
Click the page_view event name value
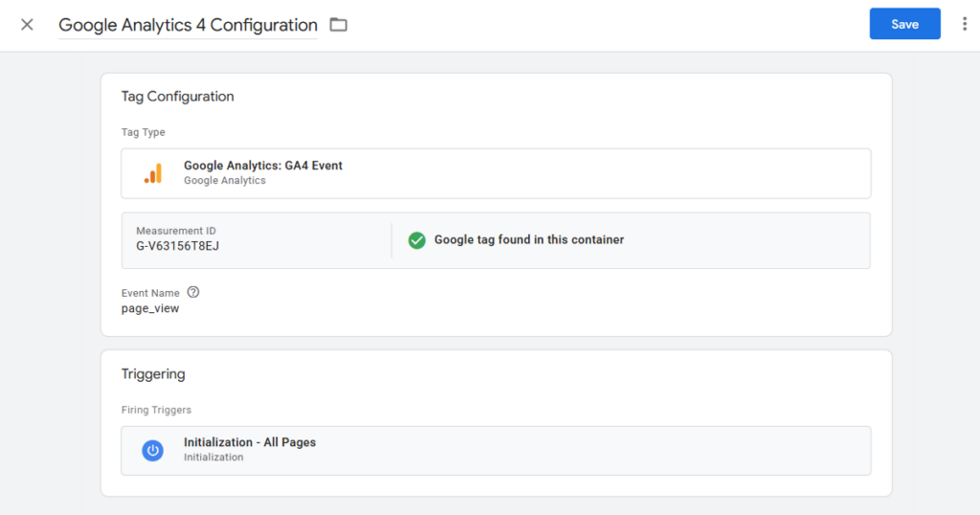[150, 309]
